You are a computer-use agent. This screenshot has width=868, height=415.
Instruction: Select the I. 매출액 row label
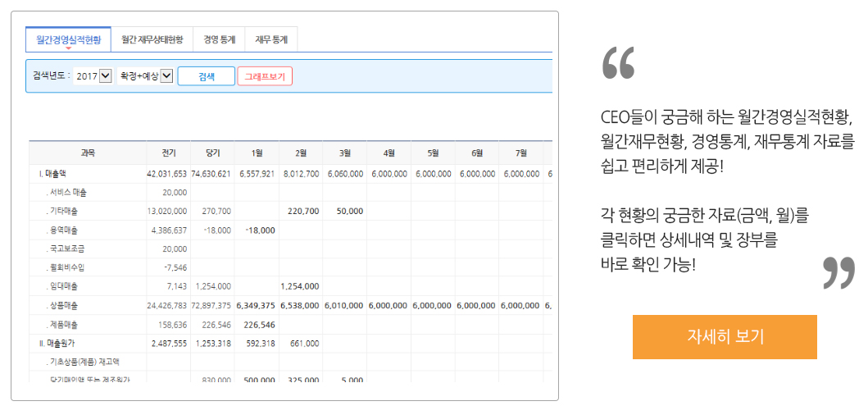click(x=52, y=174)
